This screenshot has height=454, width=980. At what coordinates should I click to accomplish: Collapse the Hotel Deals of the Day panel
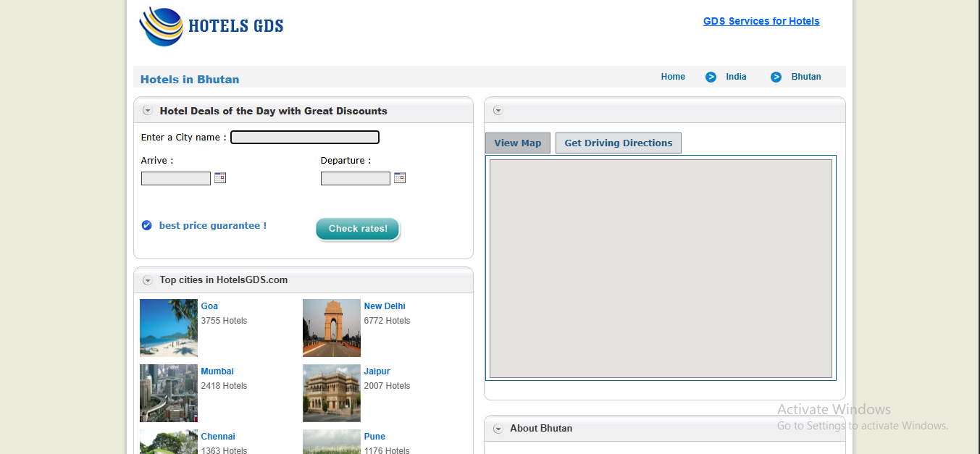148,111
